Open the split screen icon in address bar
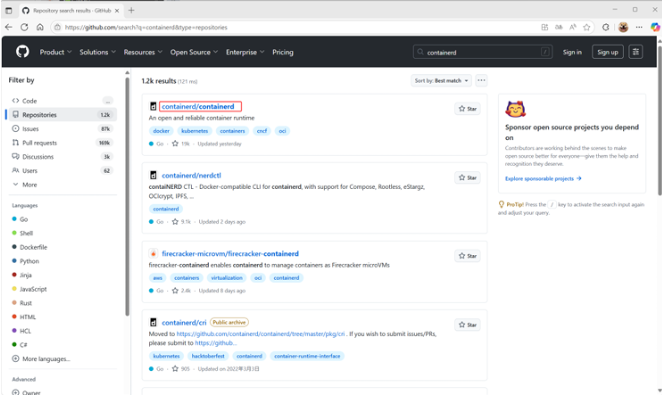The image size is (662, 409). tap(545, 27)
